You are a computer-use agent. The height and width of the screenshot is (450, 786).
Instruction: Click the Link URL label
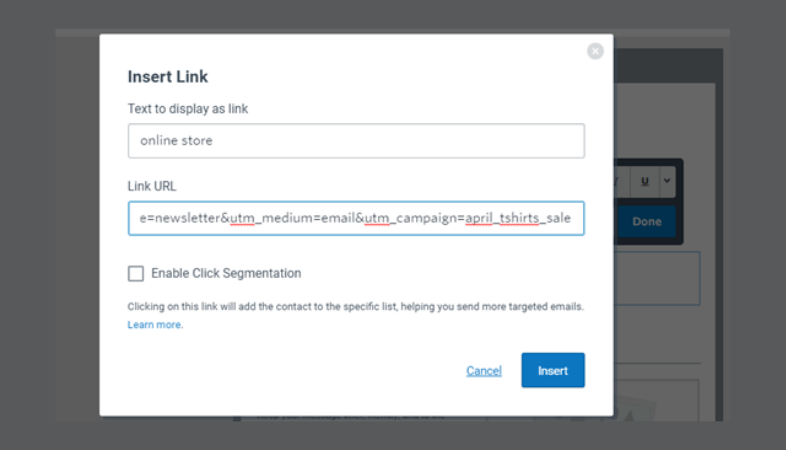coord(152,186)
